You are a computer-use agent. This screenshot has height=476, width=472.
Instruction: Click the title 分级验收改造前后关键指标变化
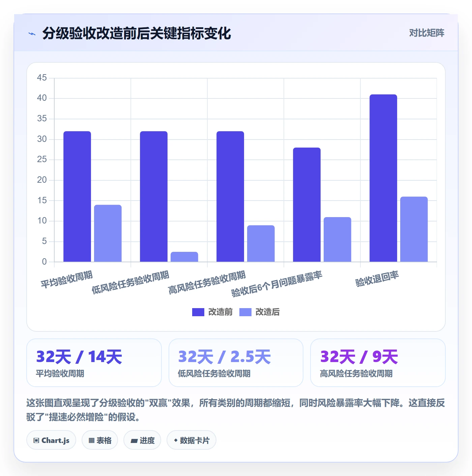tap(137, 33)
